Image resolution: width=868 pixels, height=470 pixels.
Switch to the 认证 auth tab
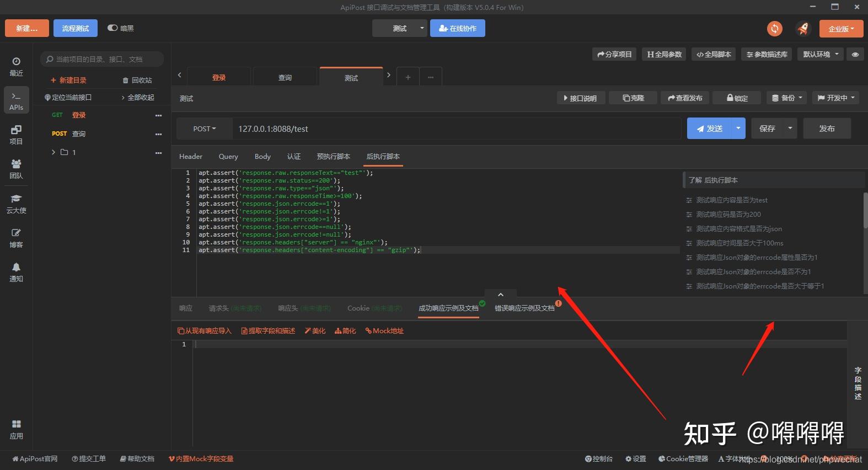[x=294, y=157]
